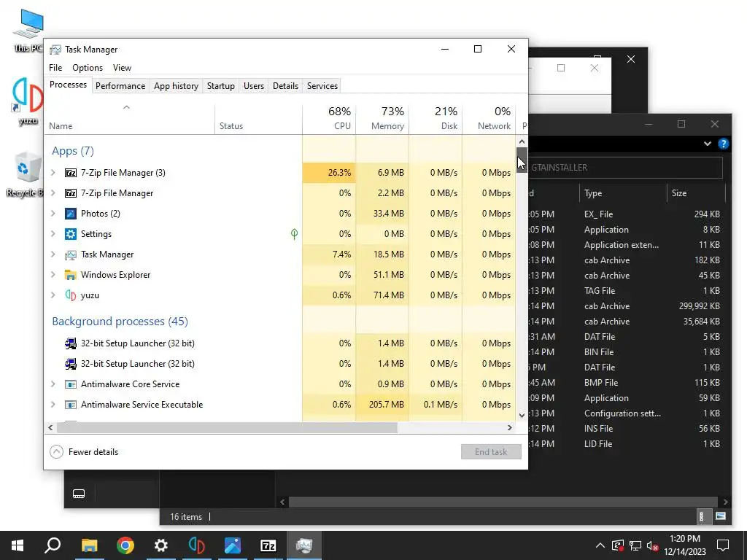Expand the Antimalware Core Service row
This screenshot has width=747, height=560.
click(53, 384)
